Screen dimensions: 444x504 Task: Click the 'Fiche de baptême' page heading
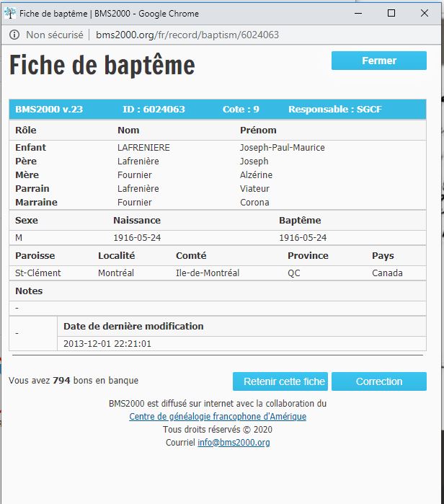click(102, 65)
